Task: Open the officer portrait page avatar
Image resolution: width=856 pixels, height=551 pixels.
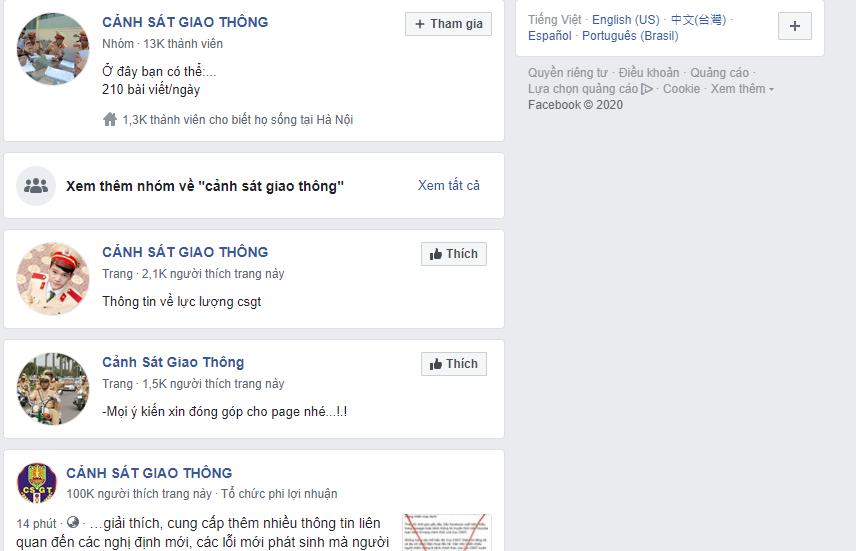Action: point(53,279)
